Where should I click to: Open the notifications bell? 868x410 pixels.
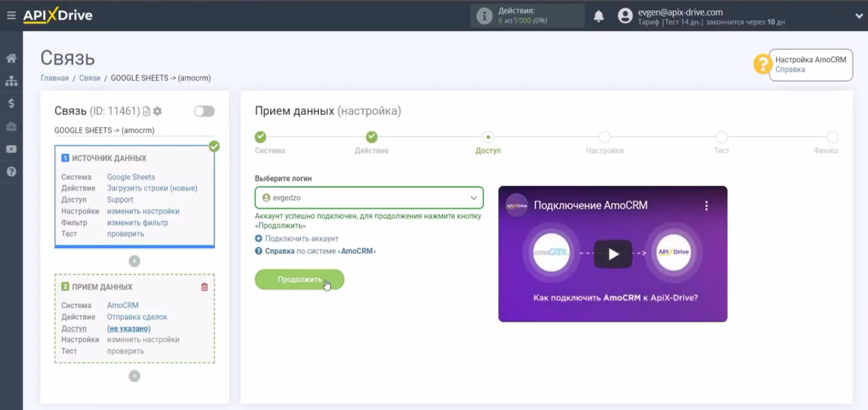click(599, 16)
